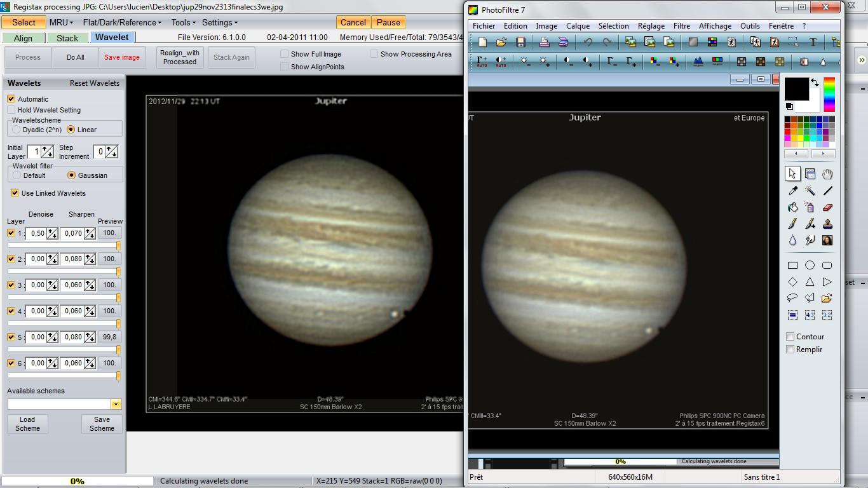Toggle Automatic checkbox in Wavelets panel
The height and width of the screenshot is (488, 868).
point(11,99)
